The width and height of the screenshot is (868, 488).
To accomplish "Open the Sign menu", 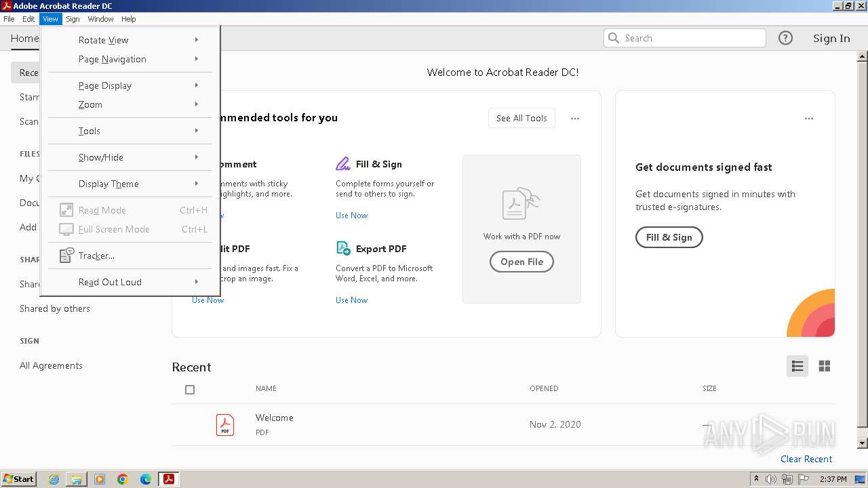I will point(73,19).
